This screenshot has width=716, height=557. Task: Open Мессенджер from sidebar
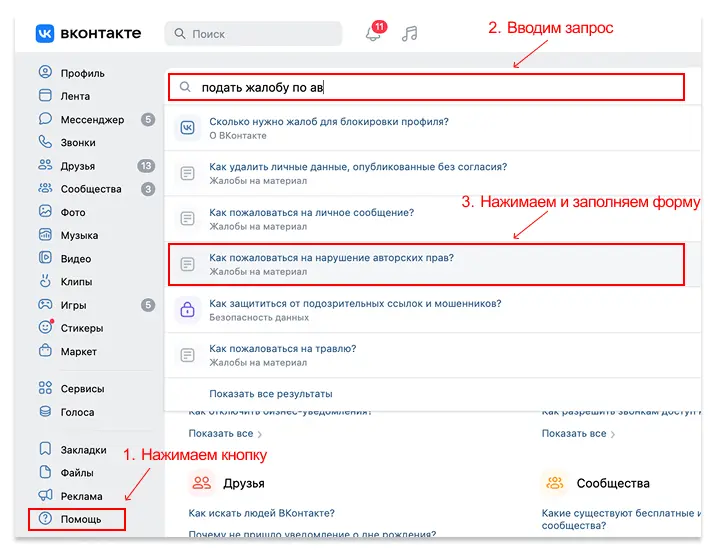[x=92, y=120]
